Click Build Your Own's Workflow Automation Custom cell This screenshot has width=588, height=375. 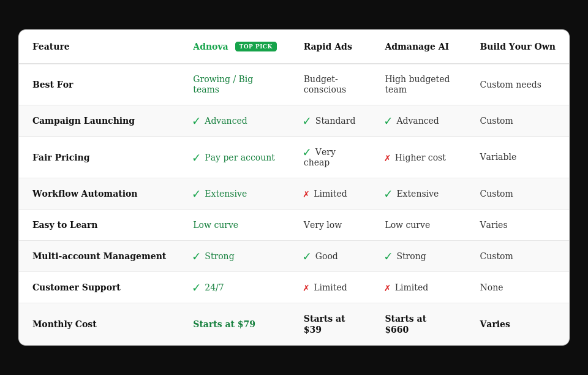497,194
